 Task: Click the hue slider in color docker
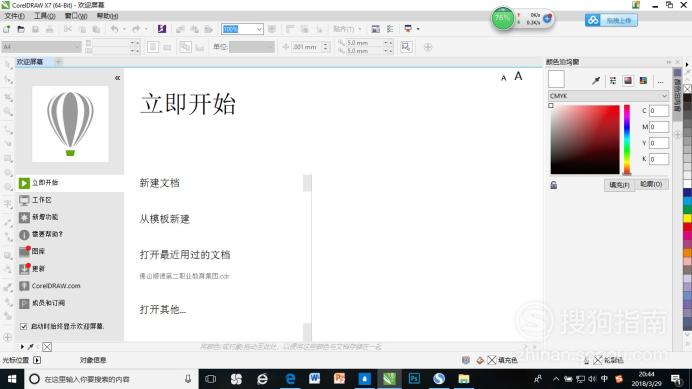pos(627,140)
